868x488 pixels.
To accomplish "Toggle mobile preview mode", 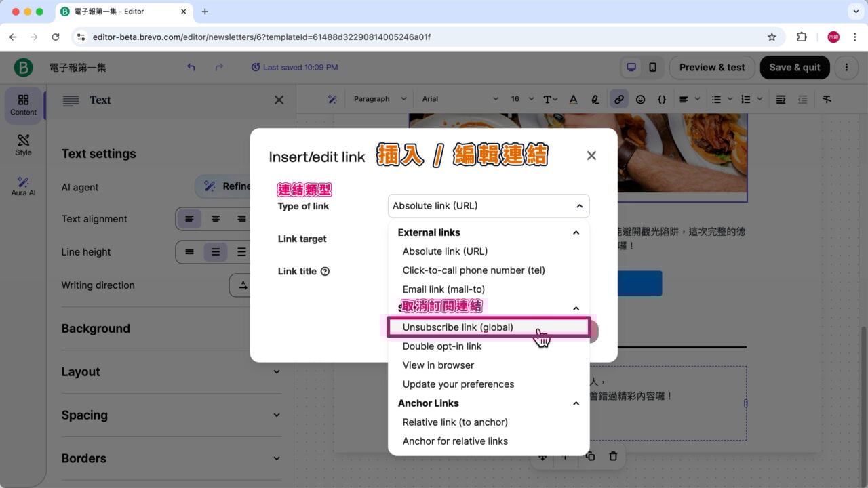I will (x=652, y=67).
